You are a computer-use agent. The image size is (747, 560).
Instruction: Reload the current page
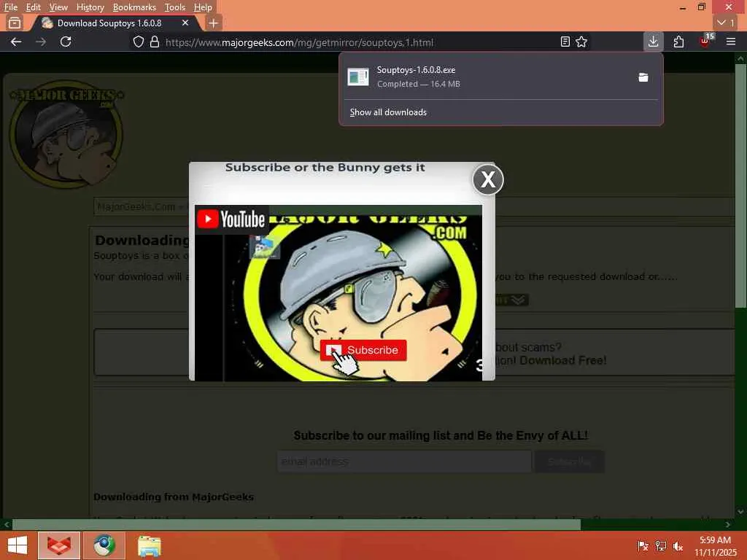tap(66, 42)
